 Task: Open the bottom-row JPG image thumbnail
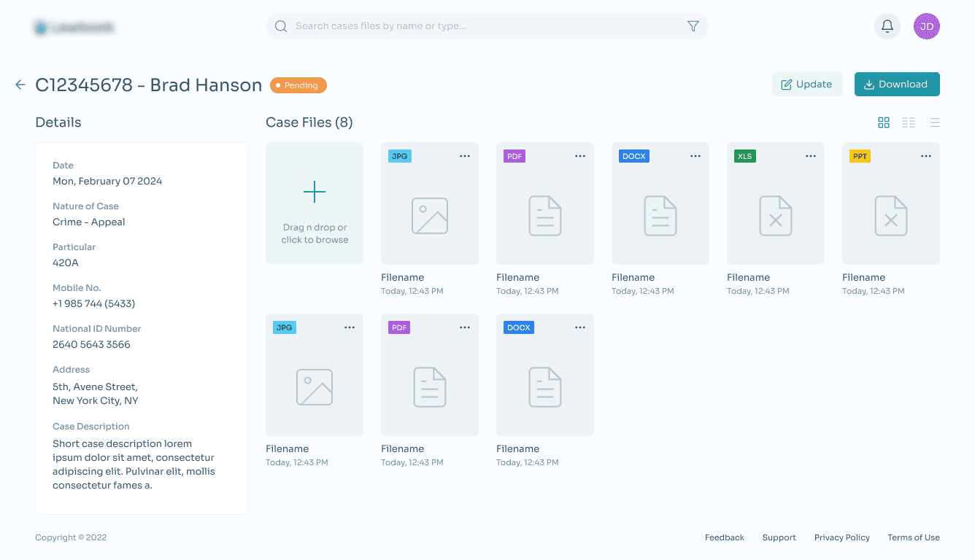click(x=315, y=375)
